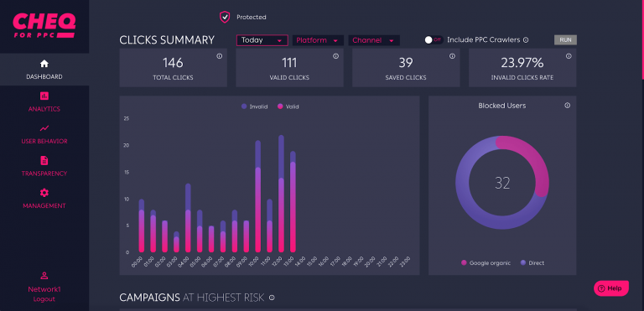This screenshot has width=644, height=311.
Task: Click the Network1 account name
Action: 44,289
